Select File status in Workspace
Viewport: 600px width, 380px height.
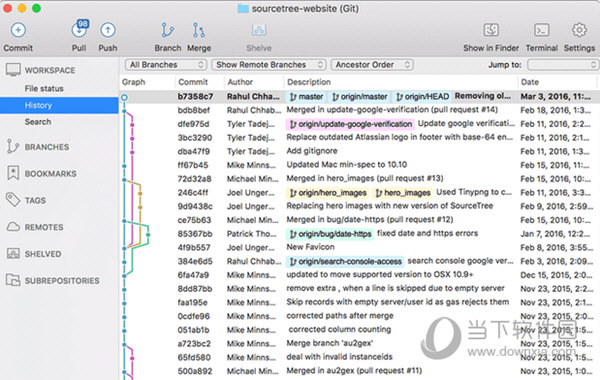[x=44, y=88]
